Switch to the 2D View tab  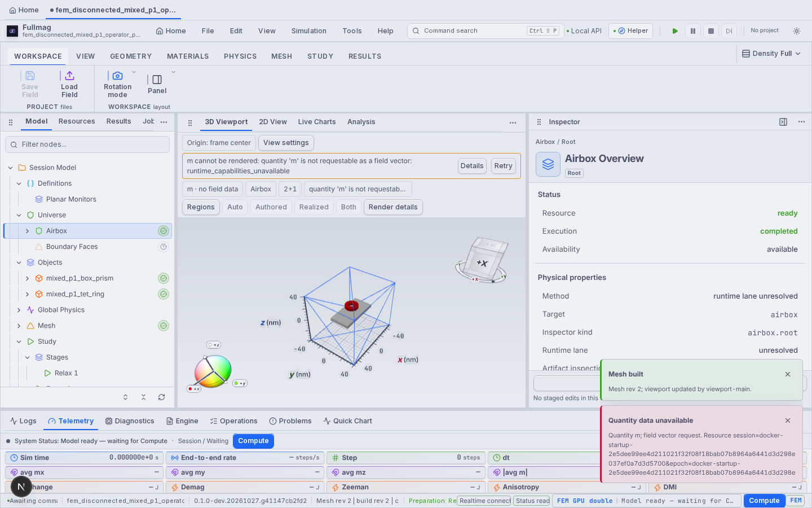[x=273, y=122]
